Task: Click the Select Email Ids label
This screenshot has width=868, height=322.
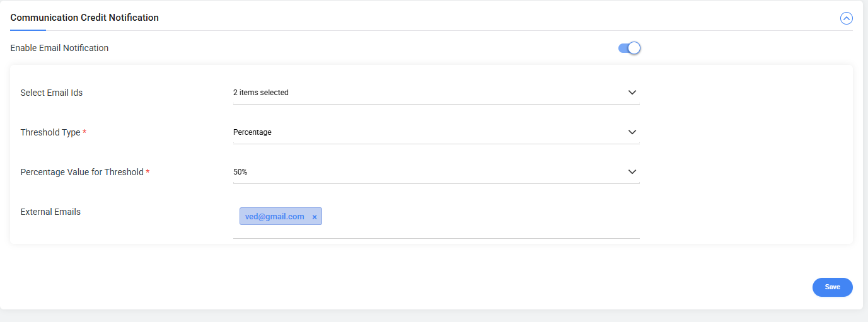Action: click(x=52, y=93)
